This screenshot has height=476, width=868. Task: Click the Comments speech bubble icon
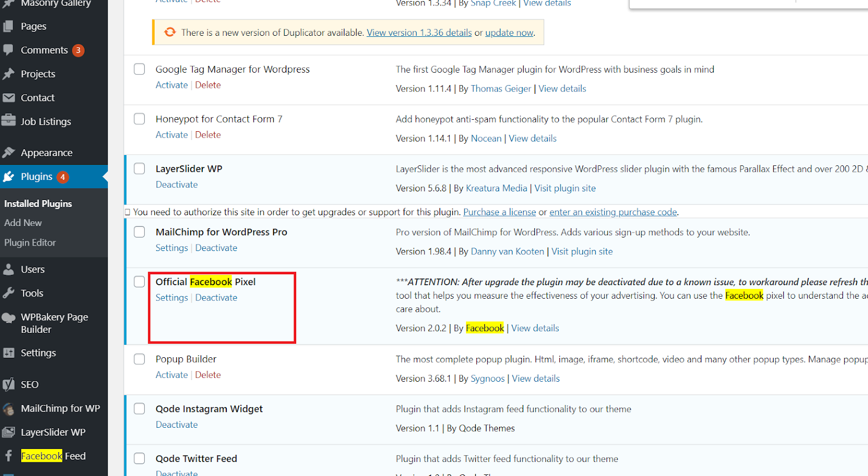(x=8, y=50)
